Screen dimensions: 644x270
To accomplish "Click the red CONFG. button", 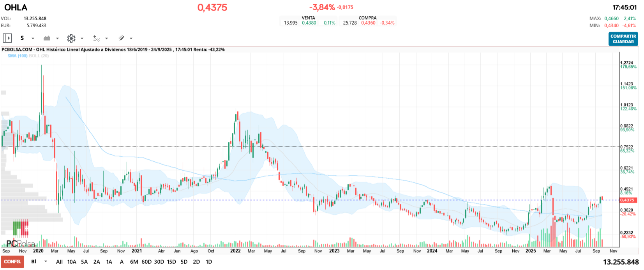I will coord(12,262).
